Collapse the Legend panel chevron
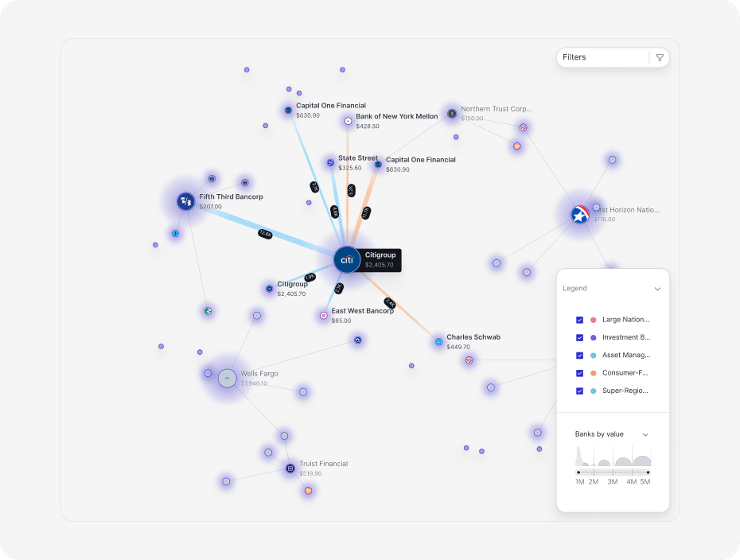Viewport: 740px width, 560px height. (x=657, y=289)
